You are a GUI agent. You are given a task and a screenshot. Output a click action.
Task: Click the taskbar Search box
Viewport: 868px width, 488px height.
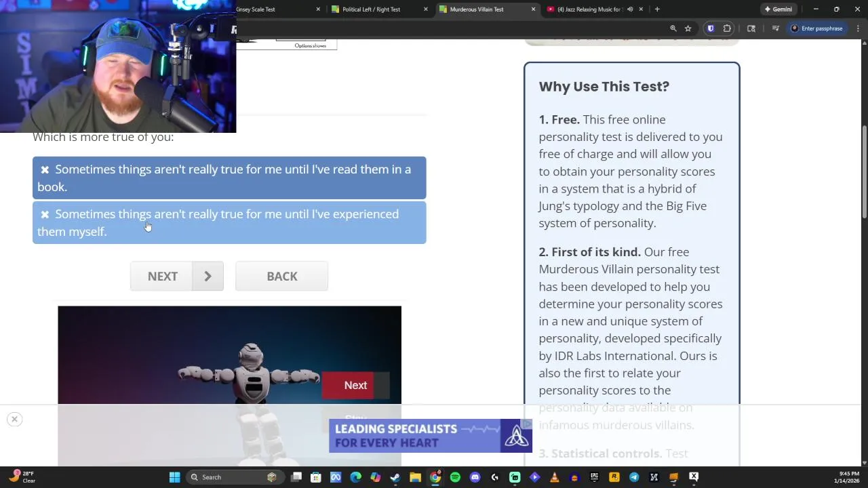tap(234, 477)
